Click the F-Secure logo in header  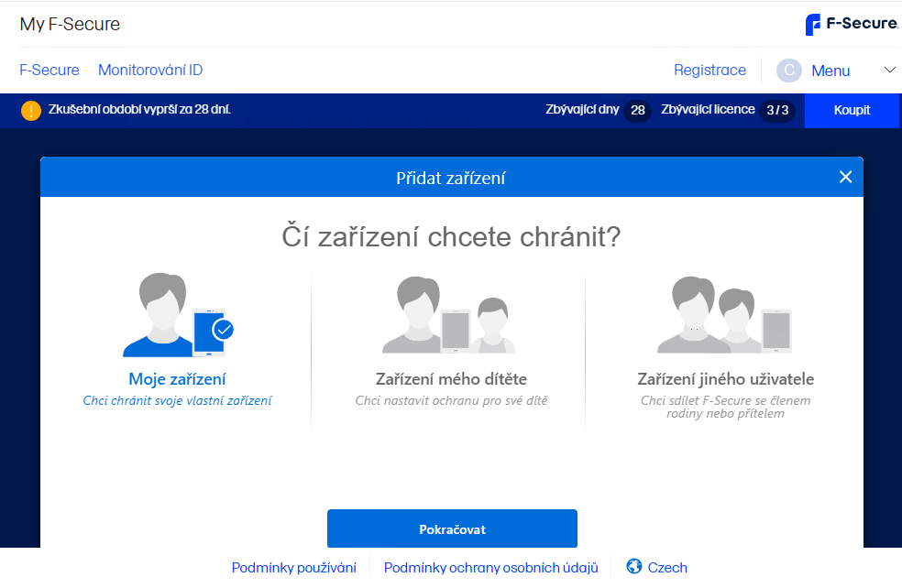(x=852, y=24)
